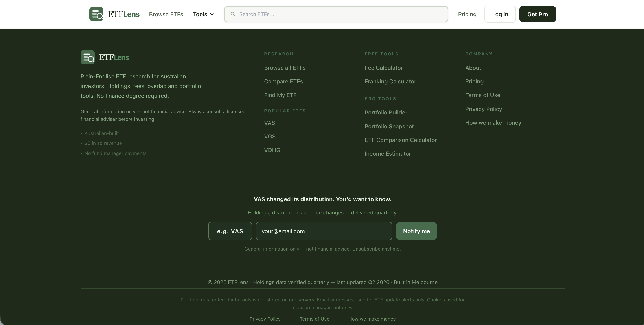Open underlined How we make money bottom link
This screenshot has height=325, width=644.
(x=372, y=319)
